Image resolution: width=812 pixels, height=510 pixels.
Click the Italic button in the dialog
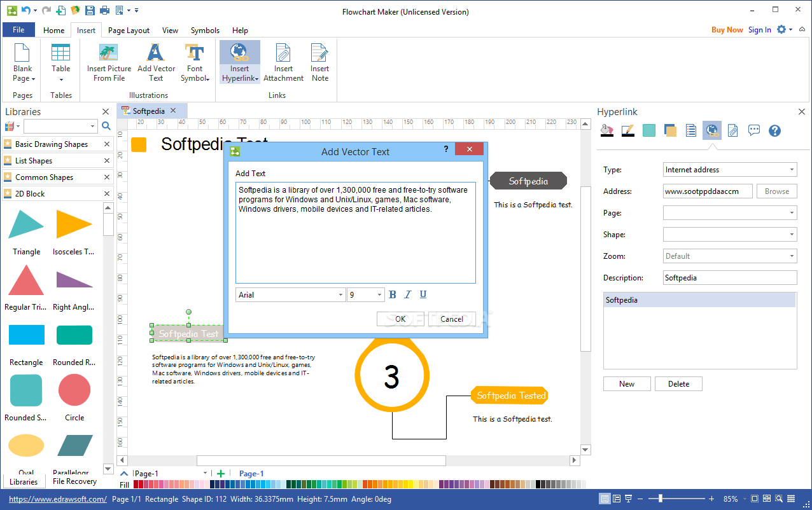(408, 294)
